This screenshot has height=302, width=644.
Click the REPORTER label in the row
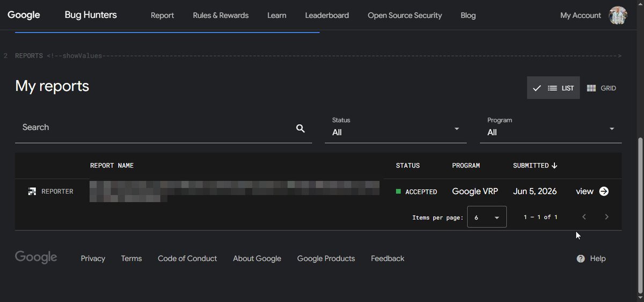click(x=57, y=191)
